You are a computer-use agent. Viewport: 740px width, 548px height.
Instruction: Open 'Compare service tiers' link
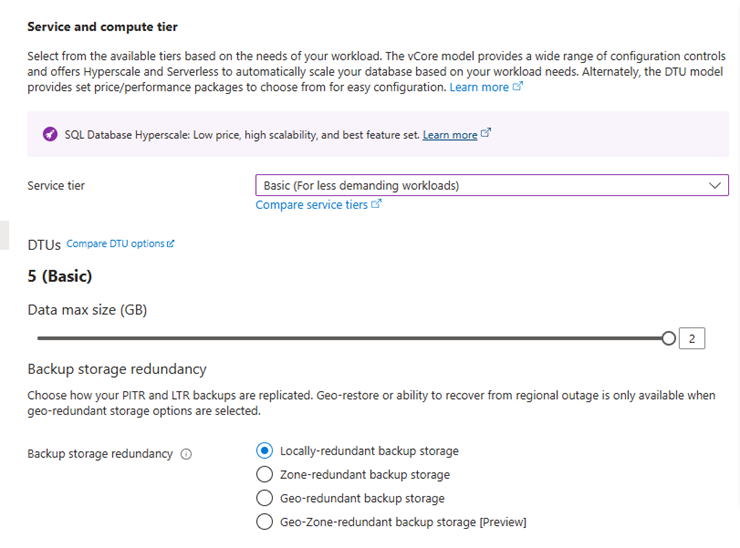point(311,204)
